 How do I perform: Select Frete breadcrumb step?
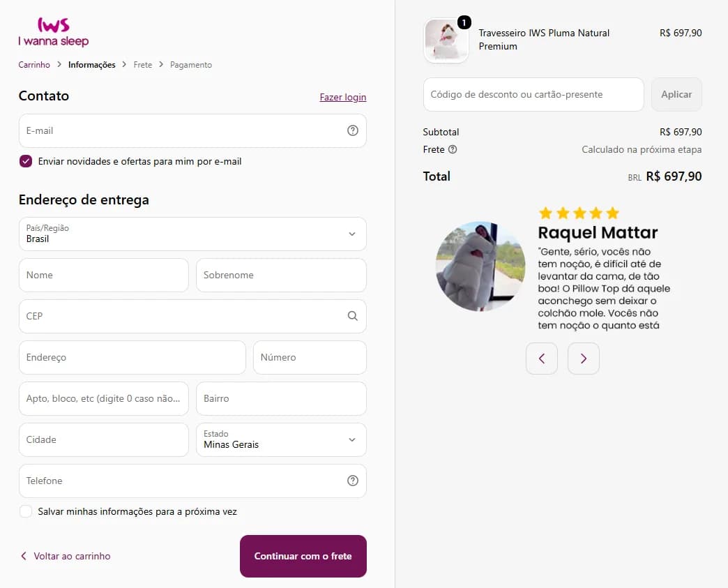[143, 65]
